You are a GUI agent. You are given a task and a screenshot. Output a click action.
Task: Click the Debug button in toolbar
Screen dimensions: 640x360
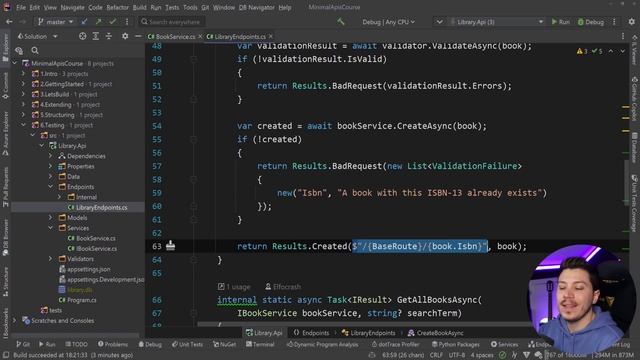coord(591,22)
